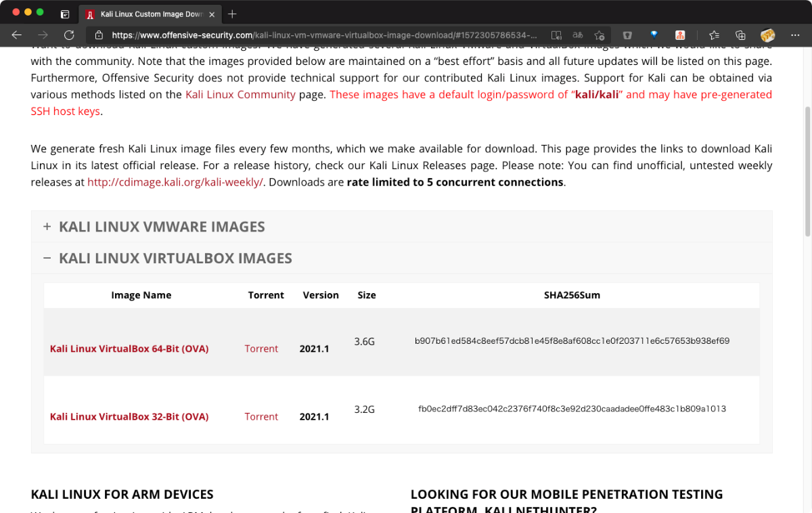Click the 3.2G size value
The width and height of the screenshot is (812, 513).
(x=364, y=409)
